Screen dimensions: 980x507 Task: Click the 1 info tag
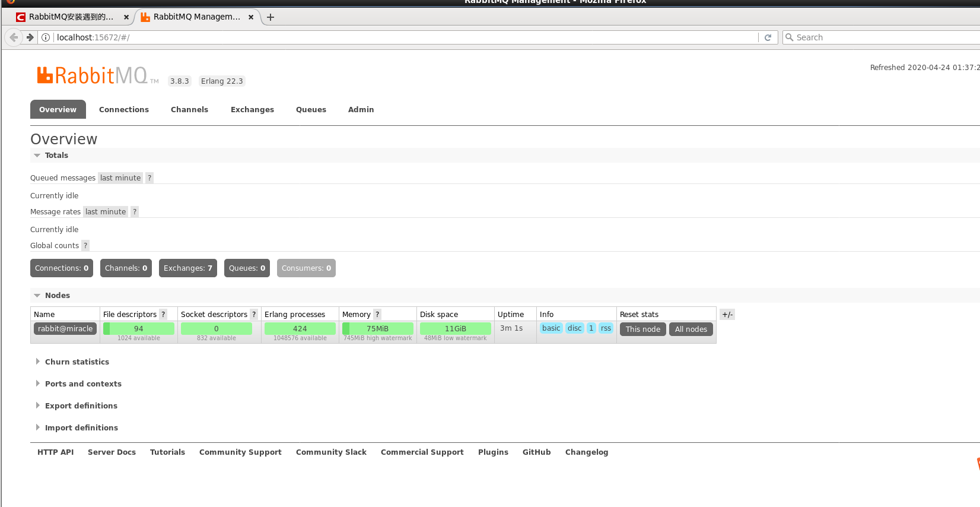(x=591, y=328)
